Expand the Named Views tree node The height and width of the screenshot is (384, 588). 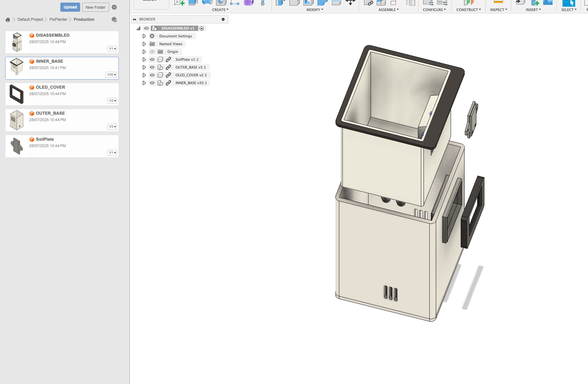click(144, 44)
